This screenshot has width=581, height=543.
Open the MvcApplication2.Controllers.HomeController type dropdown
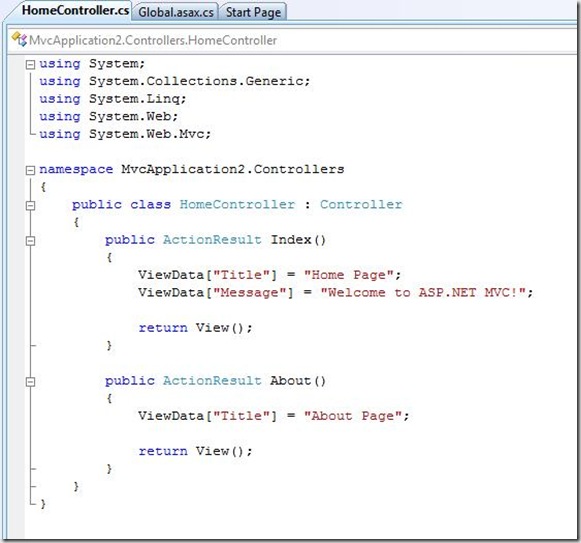[293, 40]
